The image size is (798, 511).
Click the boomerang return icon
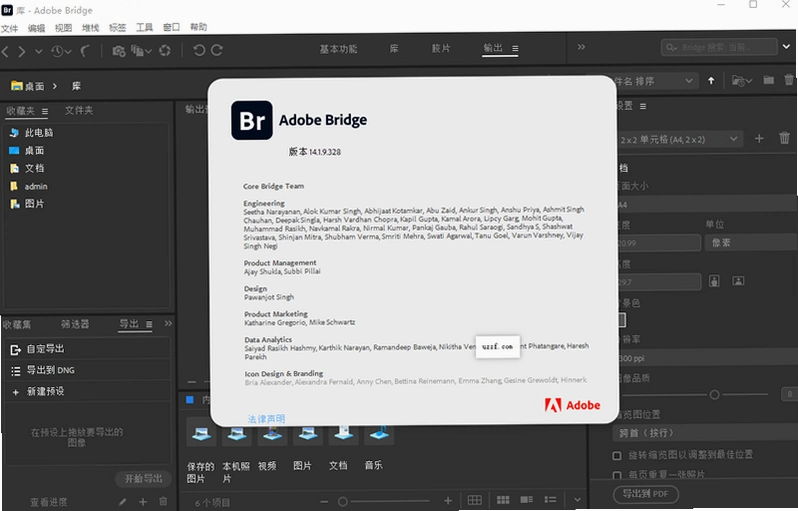(86, 51)
